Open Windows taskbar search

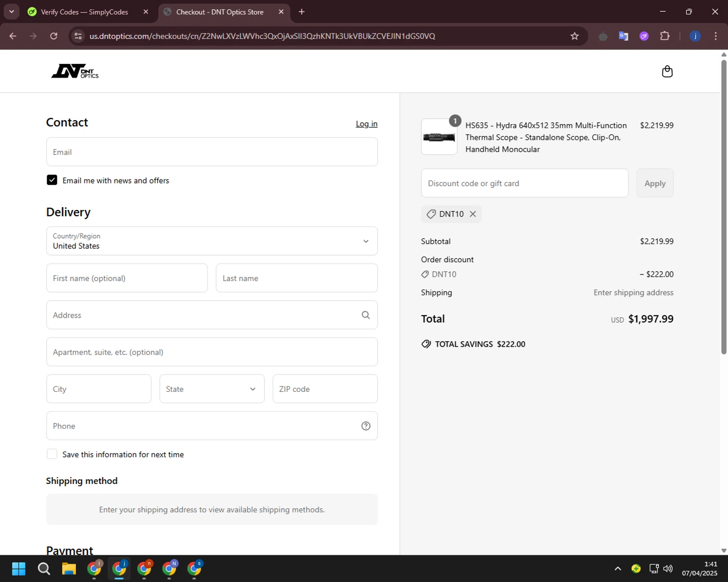[x=44, y=568]
